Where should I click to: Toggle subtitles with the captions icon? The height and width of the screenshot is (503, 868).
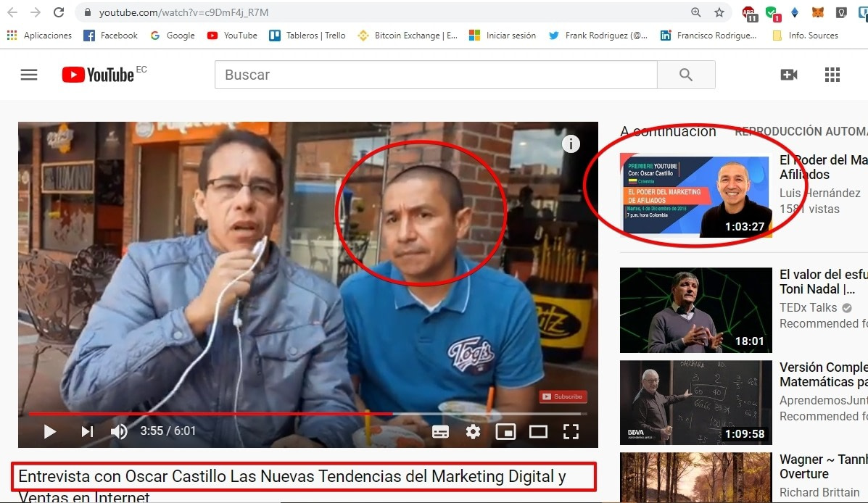441,432
